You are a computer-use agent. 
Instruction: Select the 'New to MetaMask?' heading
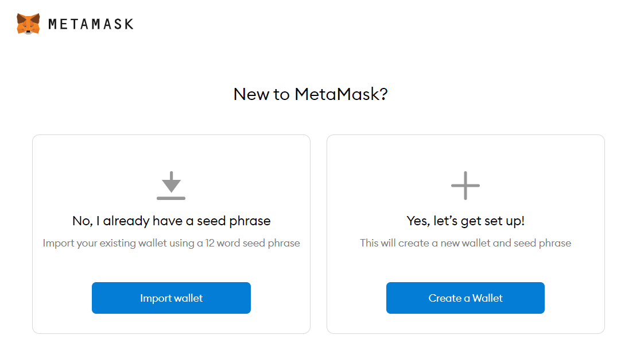coord(311,94)
